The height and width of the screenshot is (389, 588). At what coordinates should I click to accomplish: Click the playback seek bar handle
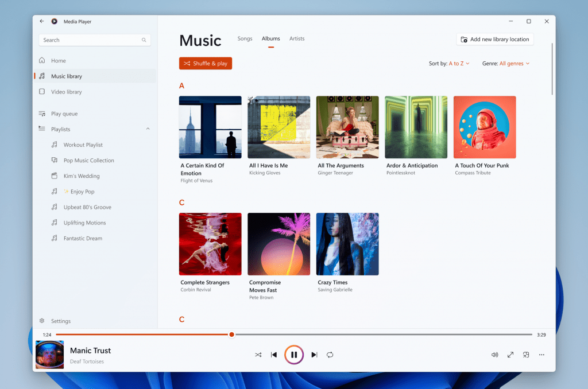coord(232,334)
